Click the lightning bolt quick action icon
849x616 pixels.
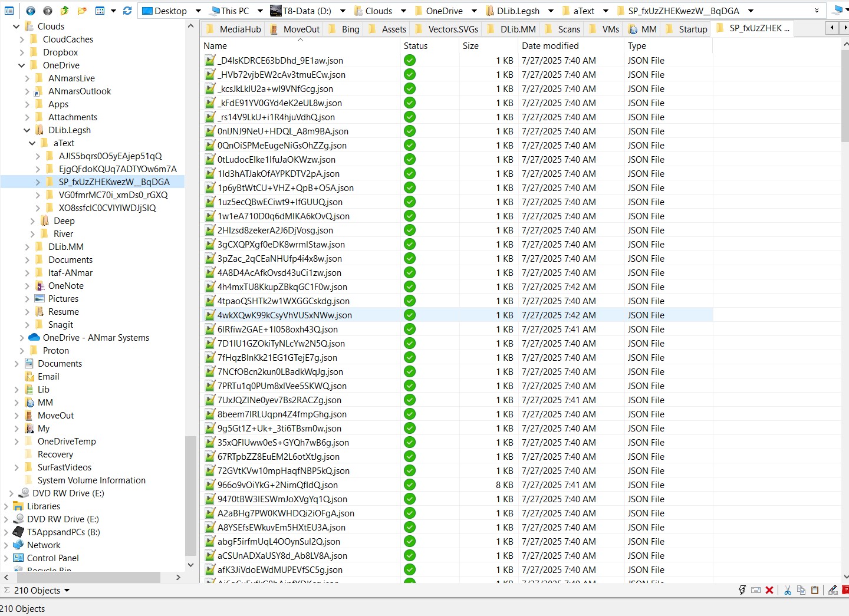tap(742, 590)
